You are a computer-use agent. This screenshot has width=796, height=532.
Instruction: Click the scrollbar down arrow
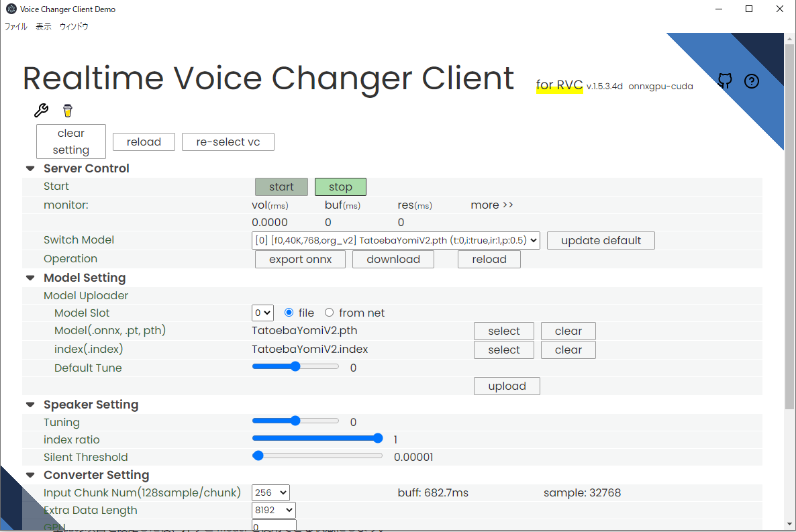[789, 524]
